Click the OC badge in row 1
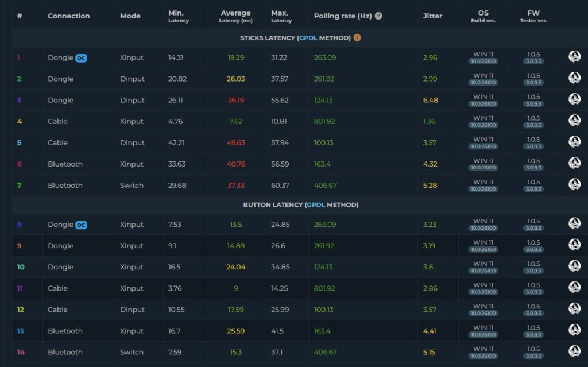 [x=82, y=58]
